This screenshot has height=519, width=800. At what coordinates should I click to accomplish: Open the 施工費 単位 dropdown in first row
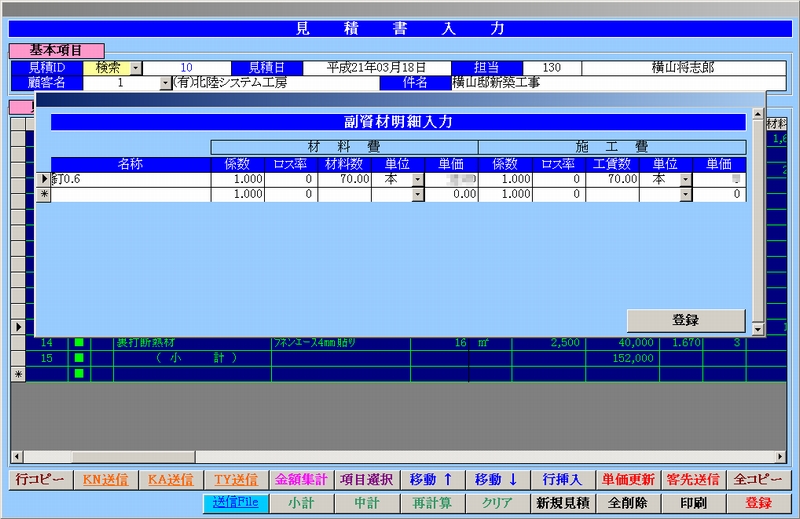click(686, 180)
